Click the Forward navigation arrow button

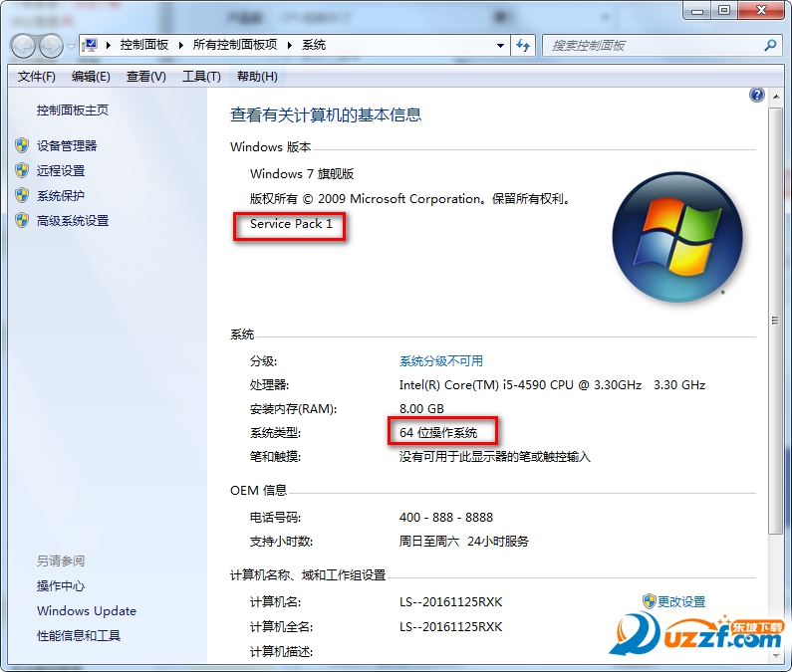(x=51, y=46)
